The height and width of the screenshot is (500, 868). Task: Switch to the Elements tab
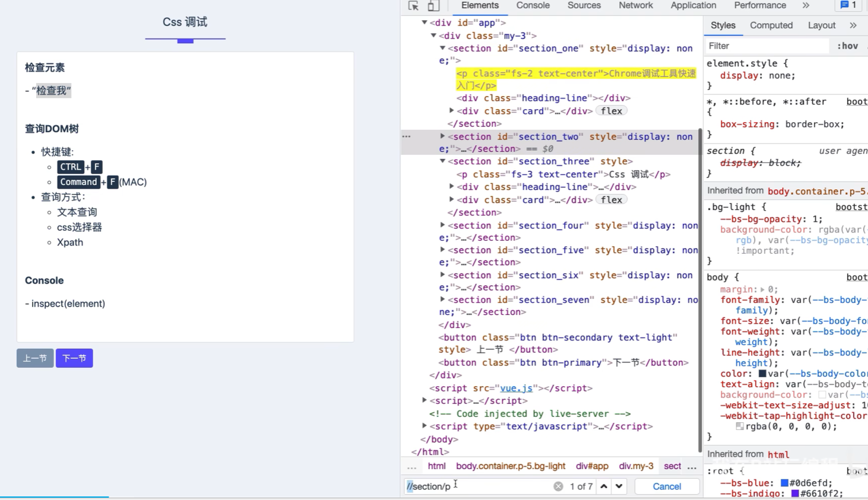click(480, 5)
